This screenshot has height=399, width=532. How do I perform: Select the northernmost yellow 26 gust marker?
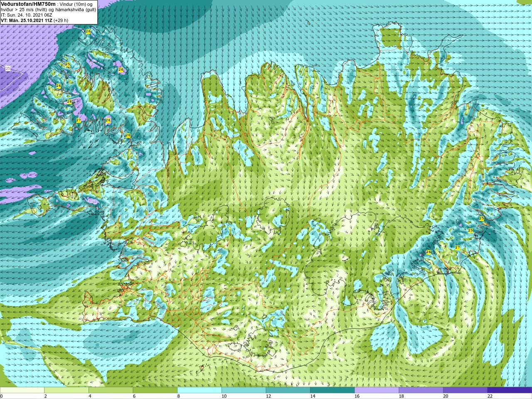(x=88, y=31)
